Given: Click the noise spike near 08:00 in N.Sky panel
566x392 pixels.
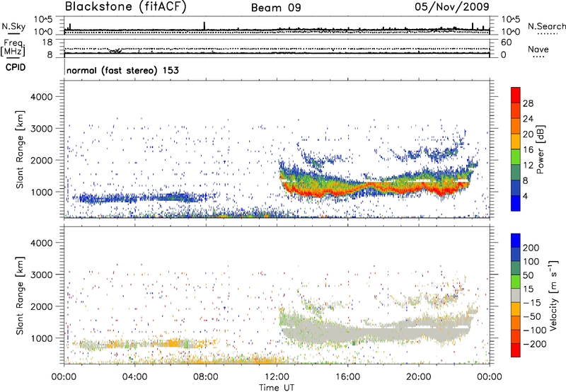Looking at the screenshot, I should click(204, 25).
